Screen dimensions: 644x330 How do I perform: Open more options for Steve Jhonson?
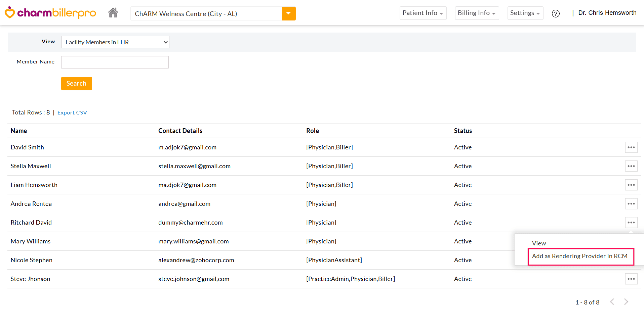631,279
